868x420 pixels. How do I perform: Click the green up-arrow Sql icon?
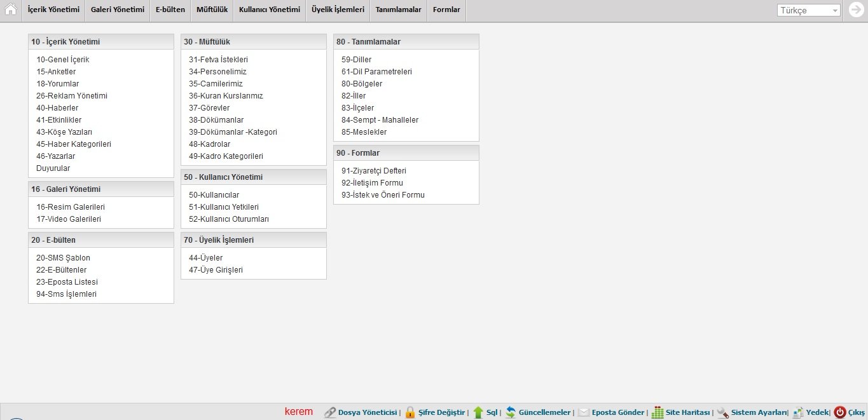478,412
